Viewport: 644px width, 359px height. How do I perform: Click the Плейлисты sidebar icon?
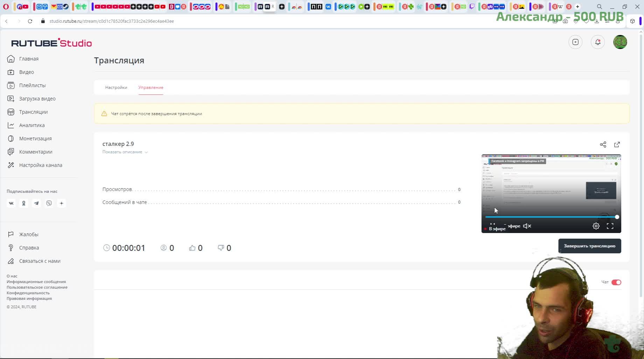click(x=11, y=85)
